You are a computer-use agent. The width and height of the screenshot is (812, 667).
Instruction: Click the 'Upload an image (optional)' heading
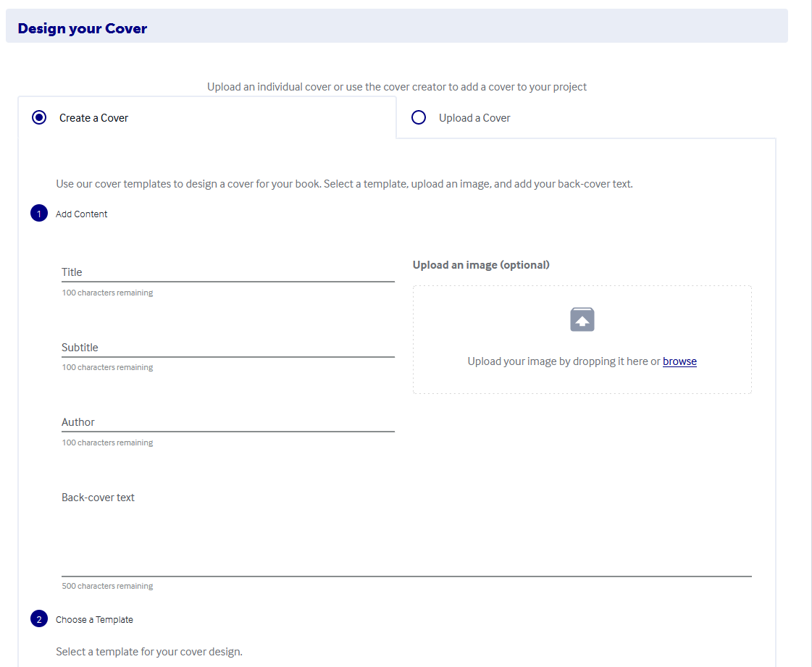point(481,265)
